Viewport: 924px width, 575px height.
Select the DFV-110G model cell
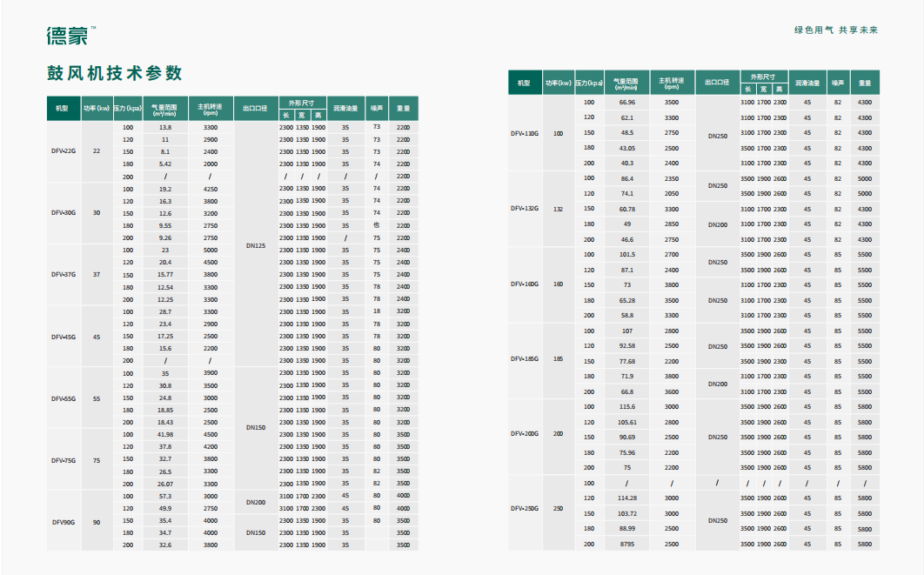pos(525,134)
